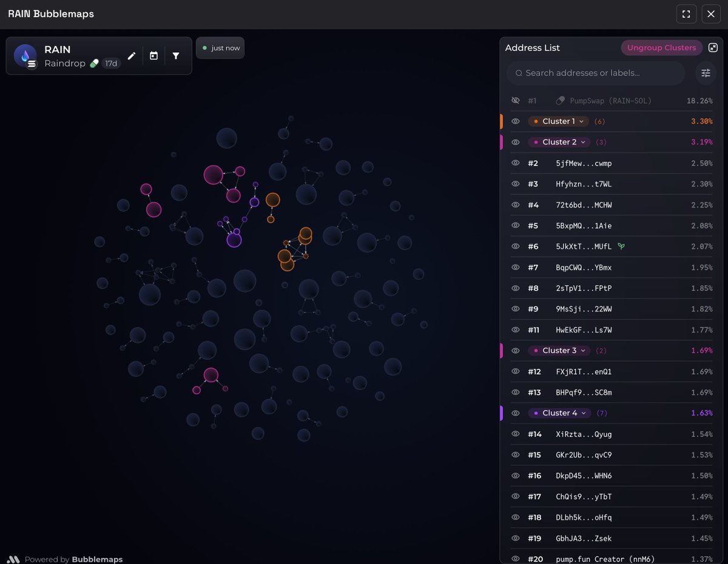Open the Powered by Bubblemaps link
728x564 pixels.
pyautogui.click(x=64, y=559)
